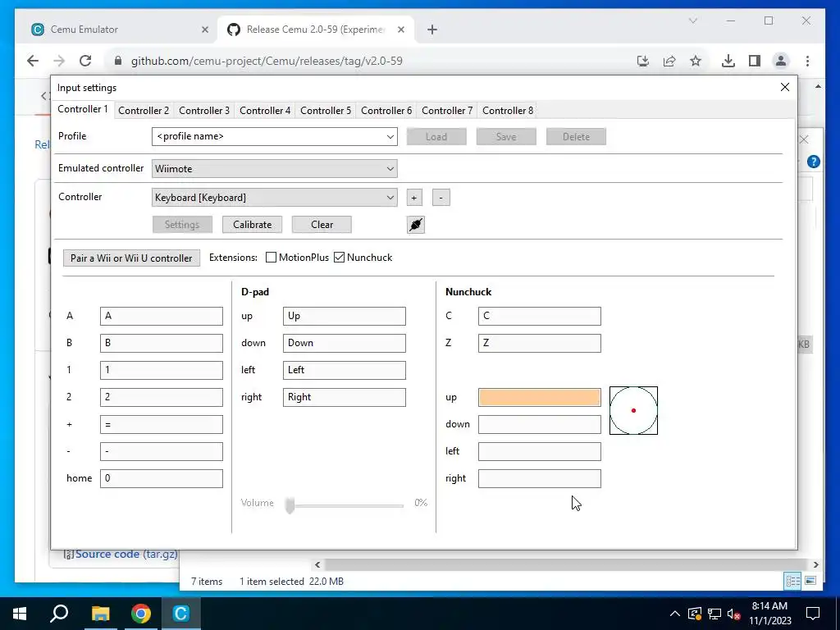
Task: Open Chrome three-dot menu
Action: click(807, 61)
